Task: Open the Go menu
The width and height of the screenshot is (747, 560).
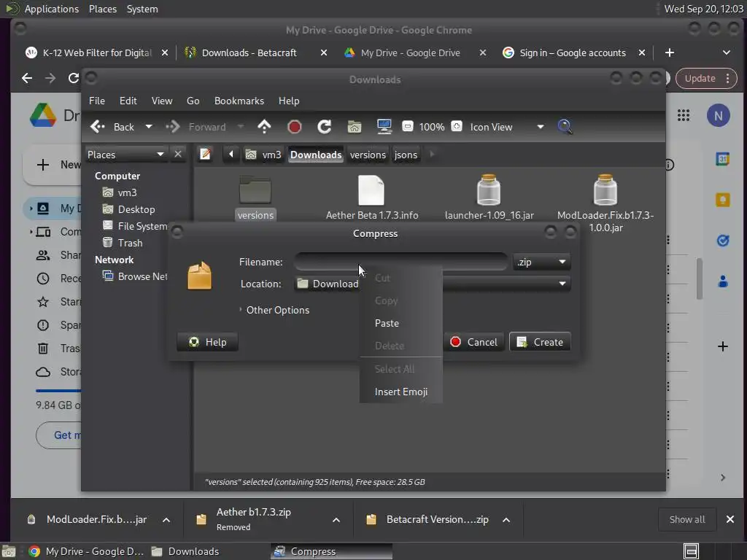Action: [x=193, y=101]
